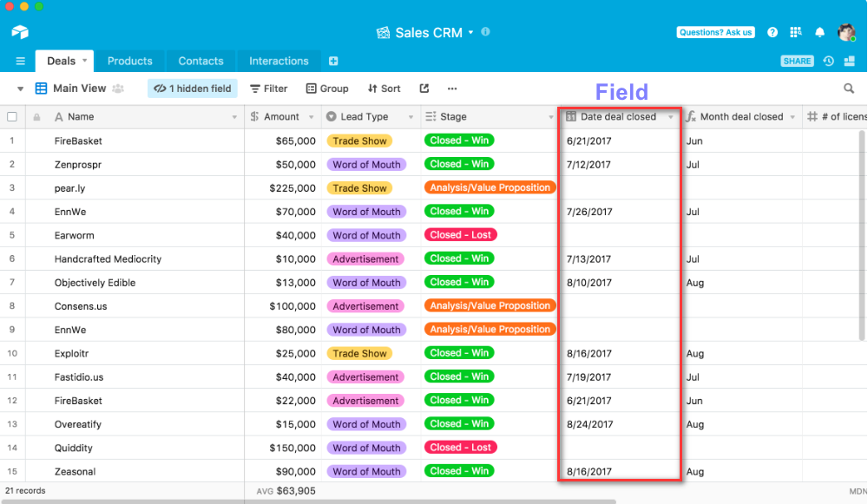Click the Questions? Ask us button
Screen dimensions: 868x504
(715, 32)
